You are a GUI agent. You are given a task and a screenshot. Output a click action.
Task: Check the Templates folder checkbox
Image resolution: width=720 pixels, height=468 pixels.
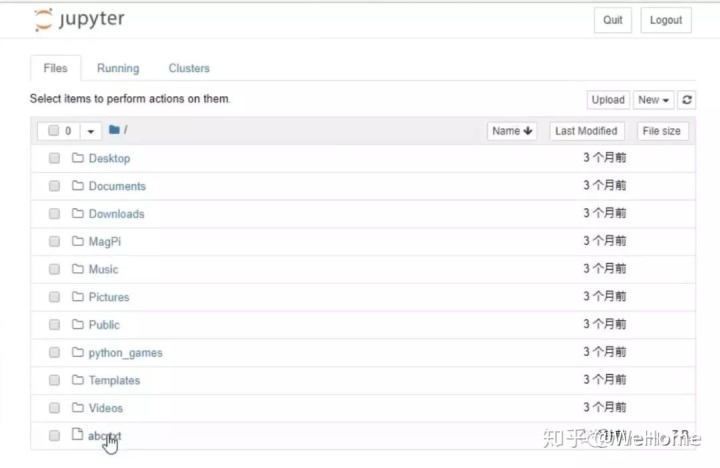coord(54,380)
